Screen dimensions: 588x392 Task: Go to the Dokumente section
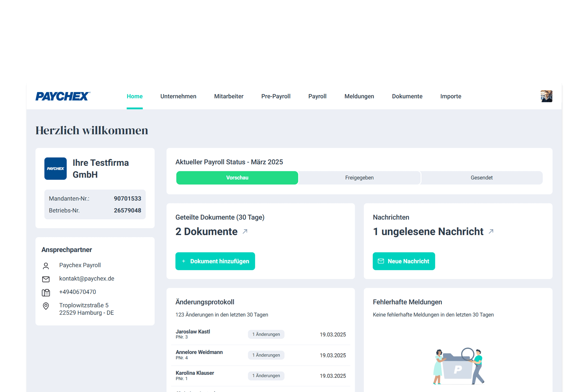(x=407, y=96)
